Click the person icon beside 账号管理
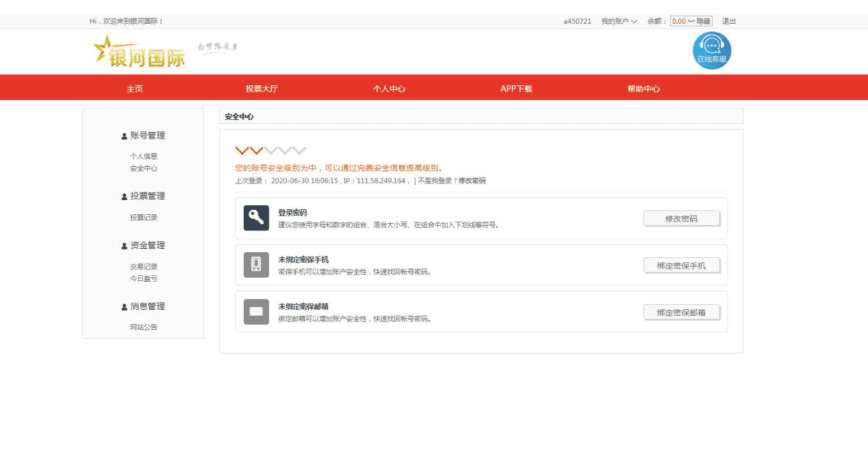Viewport: 868px width, 476px height. (124, 136)
